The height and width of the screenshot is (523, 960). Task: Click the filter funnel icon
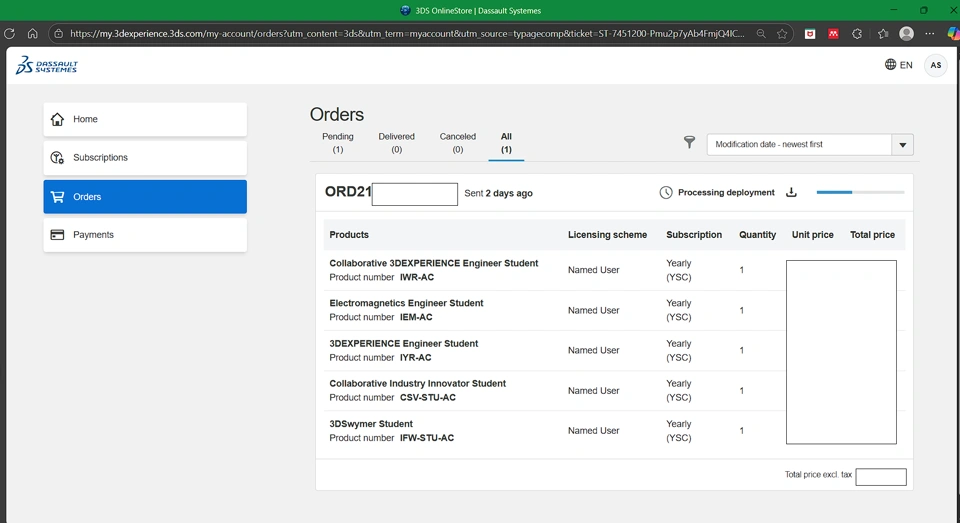tap(689, 143)
